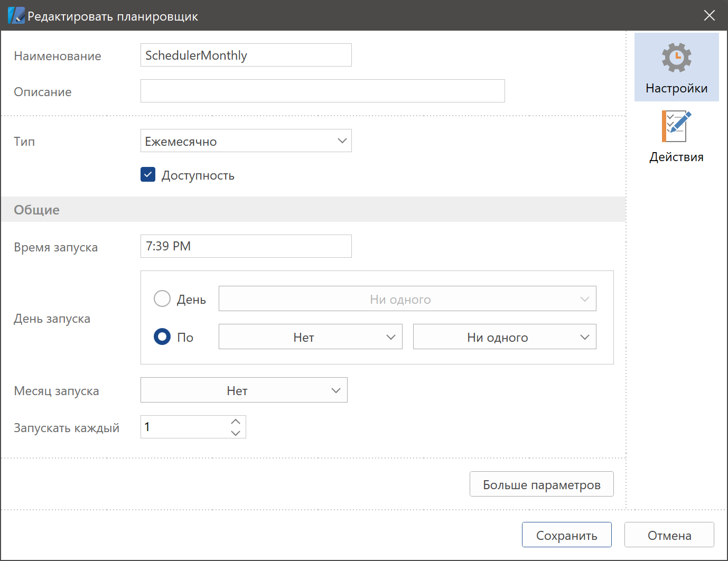Click the app logo in title bar
The height and width of the screenshot is (561, 728).
pyautogui.click(x=16, y=15)
